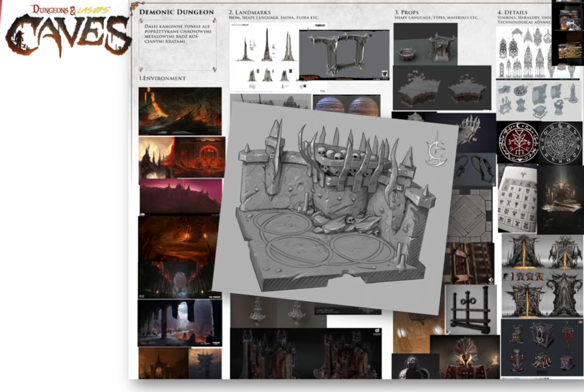Click the Polish description text box
The height and width of the screenshot is (392, 584).
(178, 43)
